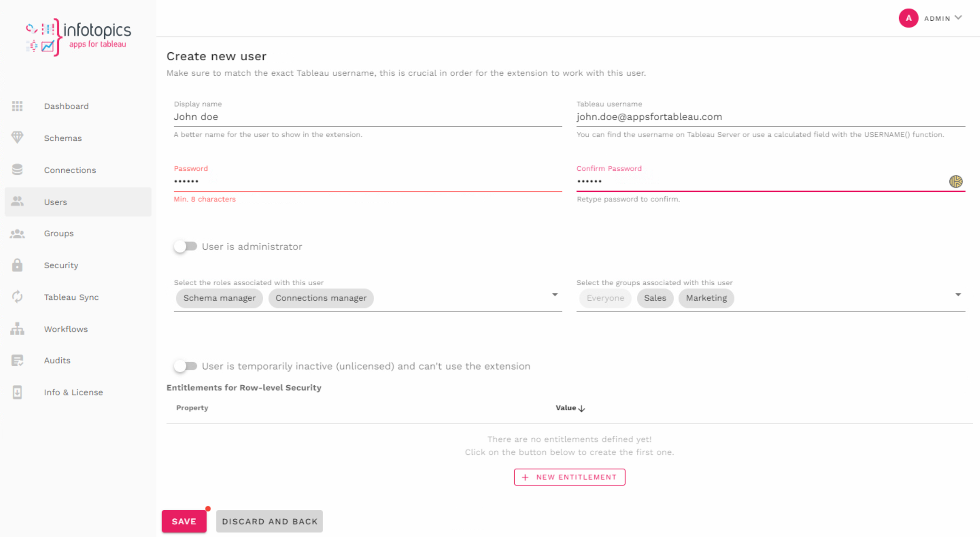Enable the User is administrator switch
This screenshot has width=980, height=537.
coord(185,247)
